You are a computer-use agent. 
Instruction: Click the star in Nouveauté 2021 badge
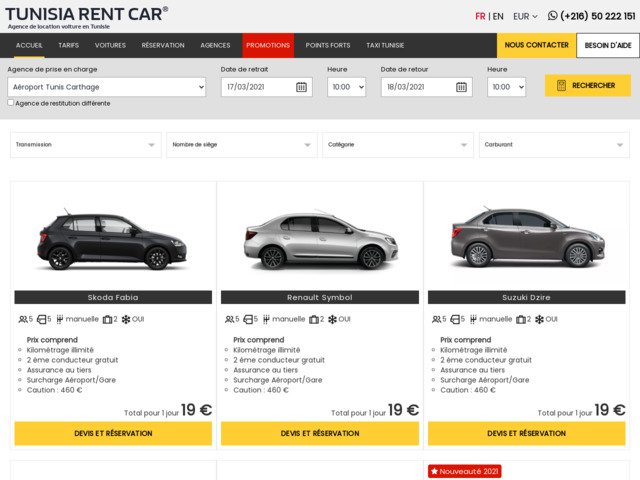click(x=434, y=471)
